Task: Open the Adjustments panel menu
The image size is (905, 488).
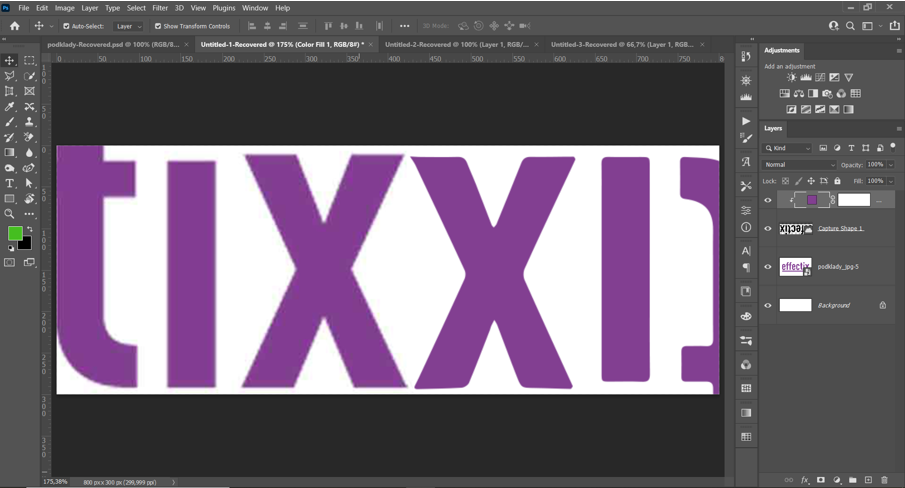Action: coord(899,51)
